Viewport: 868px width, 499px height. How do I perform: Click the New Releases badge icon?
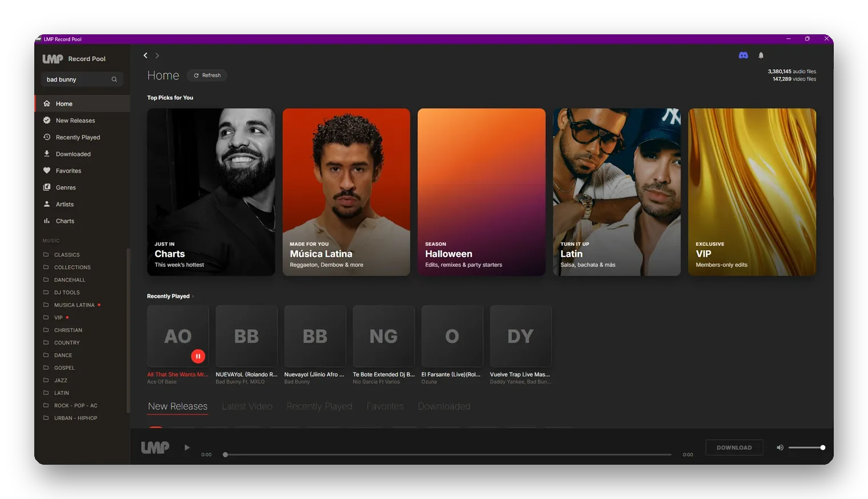pyautogui.click(x=47, y=120)
